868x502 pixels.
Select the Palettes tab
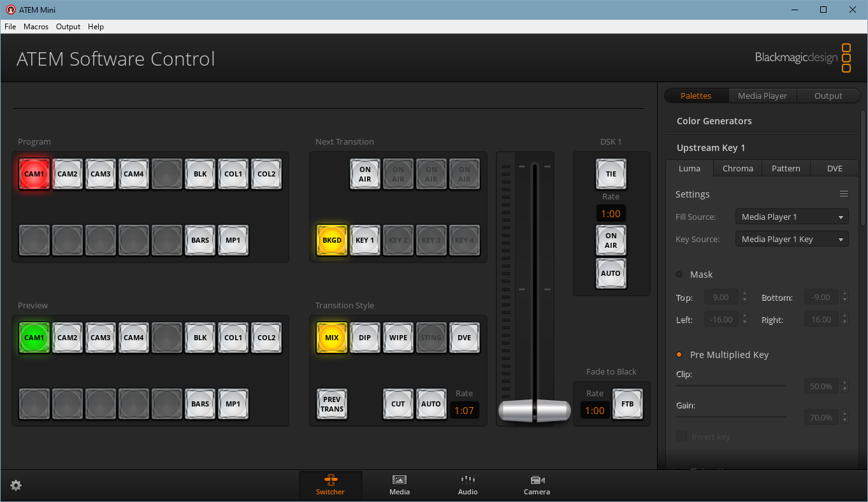pos(696,96)
